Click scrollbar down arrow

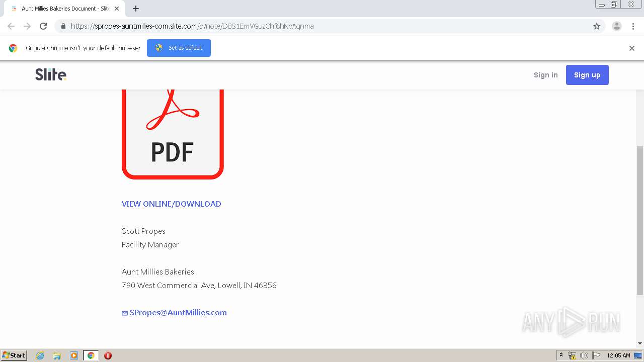click(640, 343)
